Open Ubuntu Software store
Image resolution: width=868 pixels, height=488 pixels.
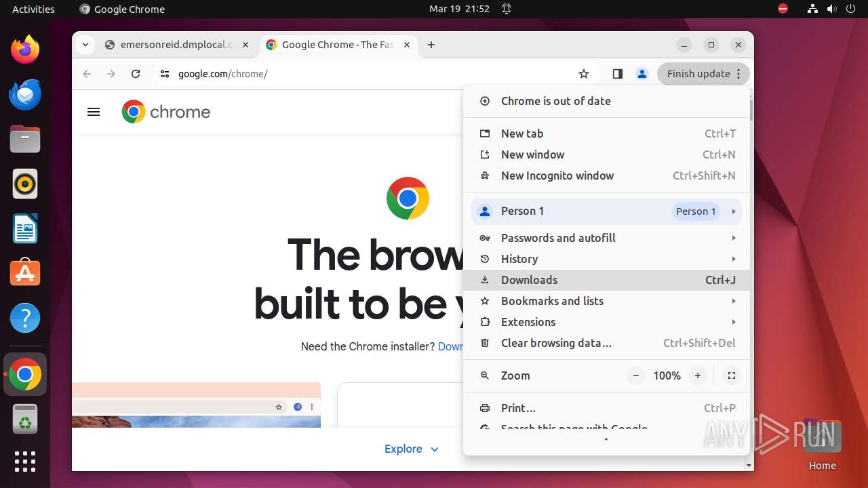coord(25,273)
